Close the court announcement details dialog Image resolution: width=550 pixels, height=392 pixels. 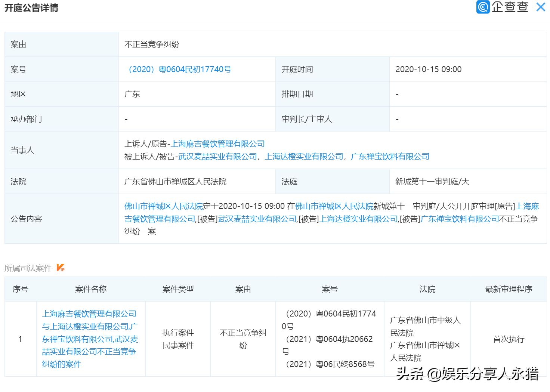(x=541, y=7)
